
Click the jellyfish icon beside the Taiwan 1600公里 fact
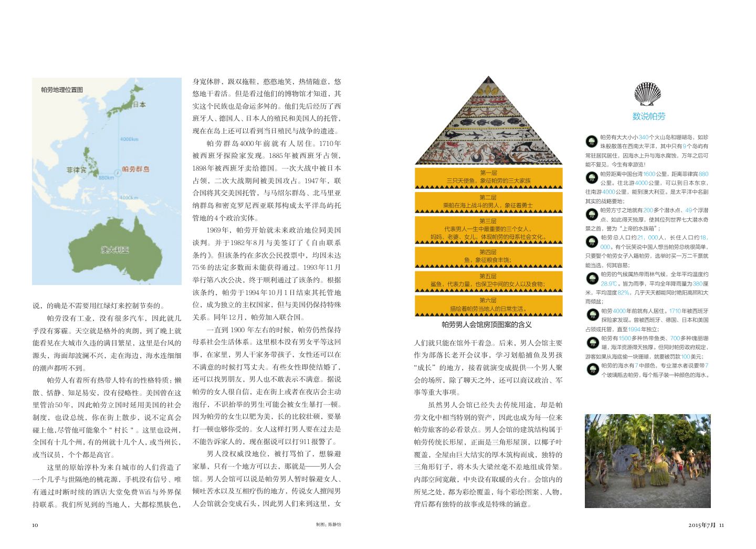592,177
